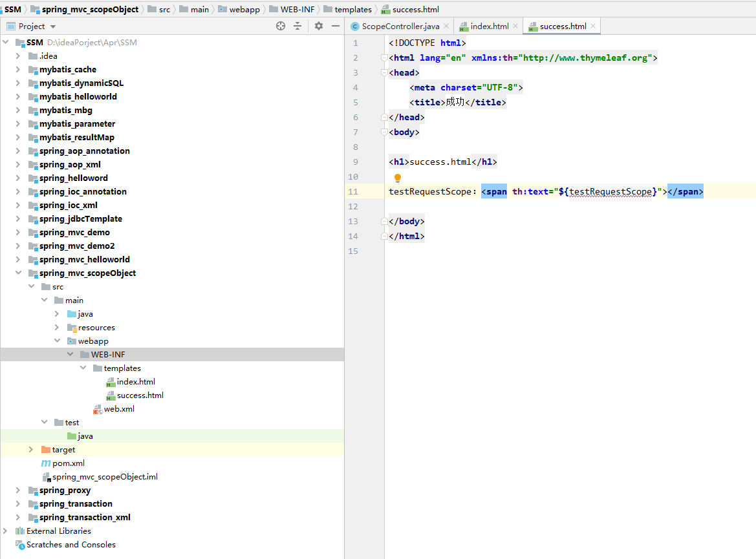Click the success.html file icon in tree
756x559 pixels.
(111, 396)
